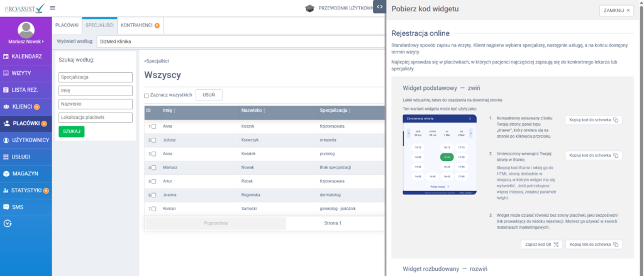
Task: Switch to the Placówki tab
Action: click(67, 25)
